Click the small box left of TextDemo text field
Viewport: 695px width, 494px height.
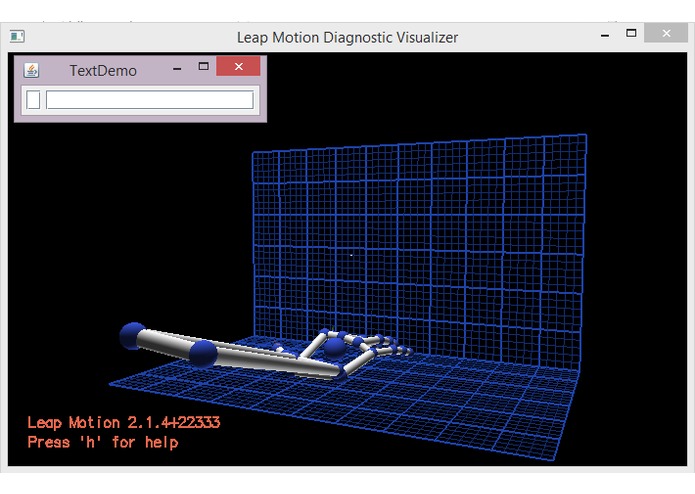tap(33, 100)
